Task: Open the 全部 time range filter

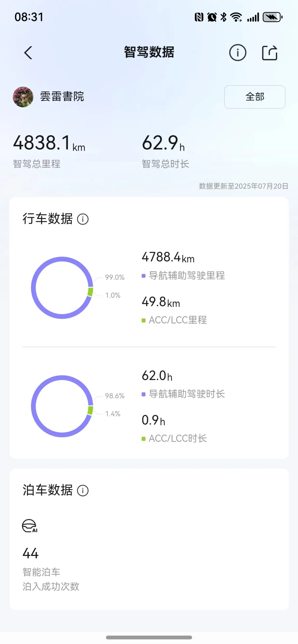Action: [x=255, y=97]
